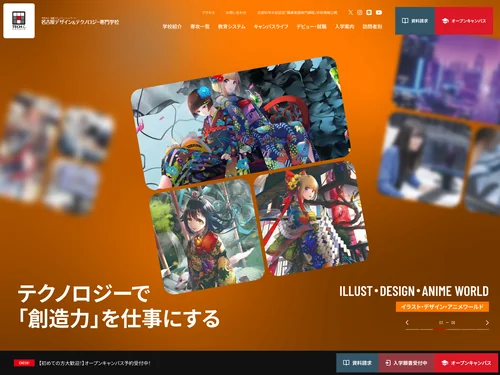Click the school name 名古屋デザイン&テクノロジー専門学校
The width and height of the screenshot is (500, 375).
pyautogui.click(x=80, y=22)
